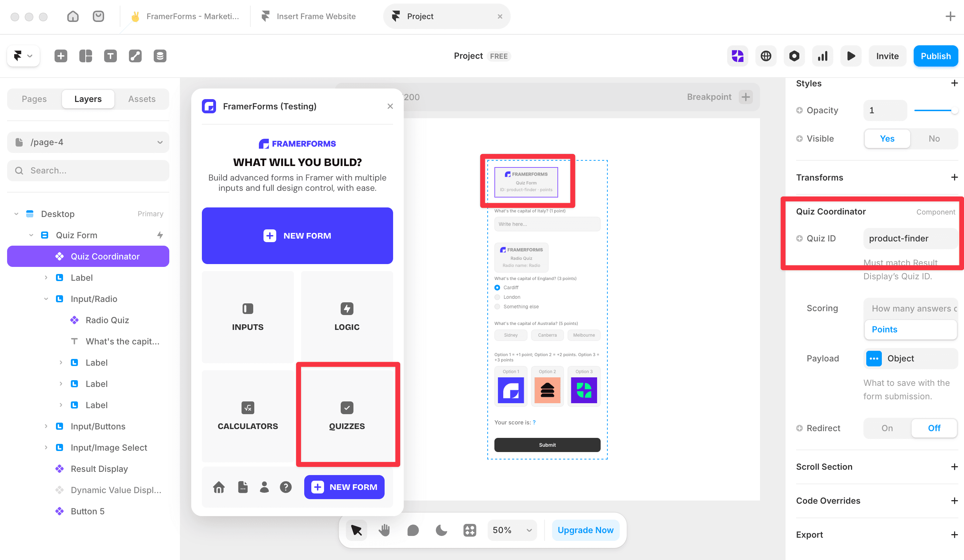The width and height of the screenshot is (964, 560).
Task: Select the Dynamic Value Display layer
Action: pyautogui.click(x=88, y=490)
